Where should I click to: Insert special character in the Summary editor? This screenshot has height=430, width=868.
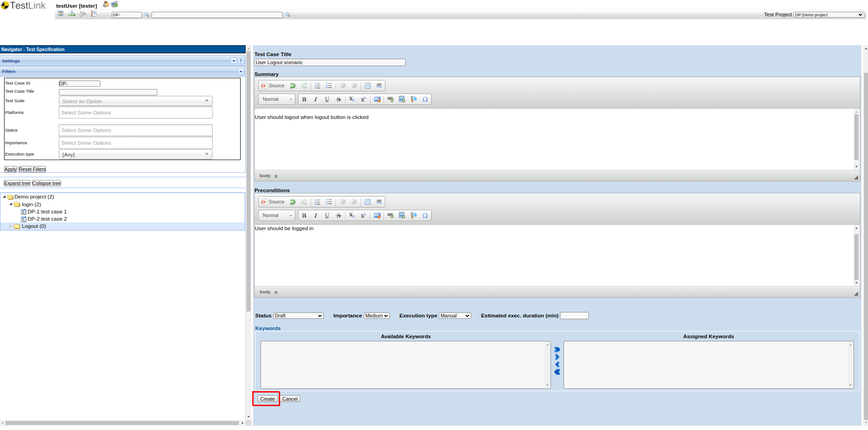[425, 99]
